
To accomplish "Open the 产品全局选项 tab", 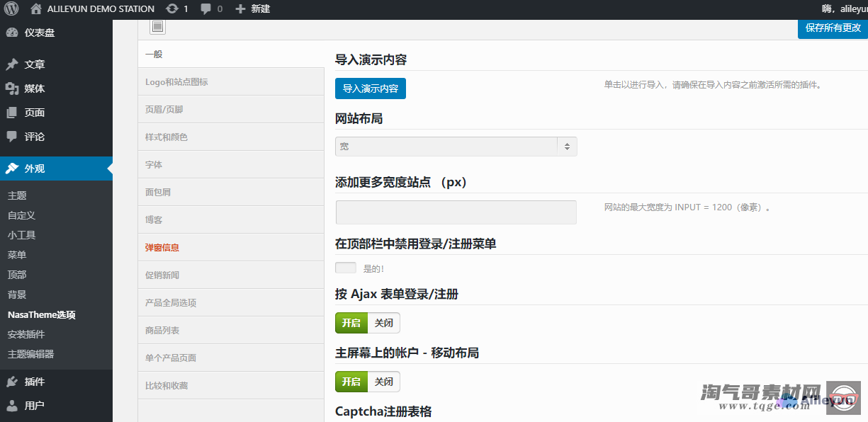I will coord(171,303).
